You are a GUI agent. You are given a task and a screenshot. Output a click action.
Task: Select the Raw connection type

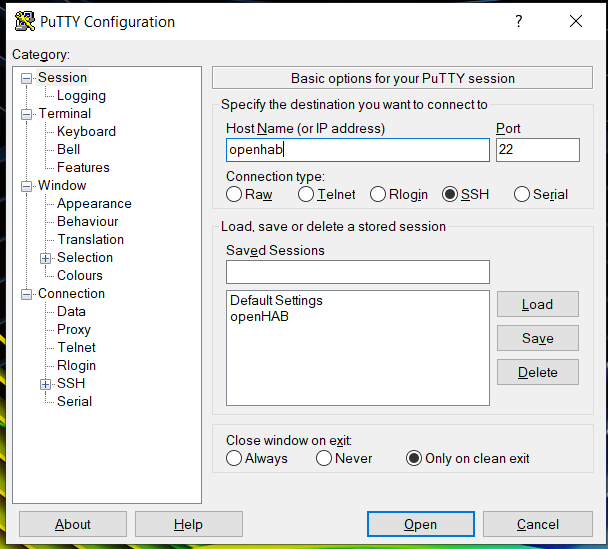234,194
